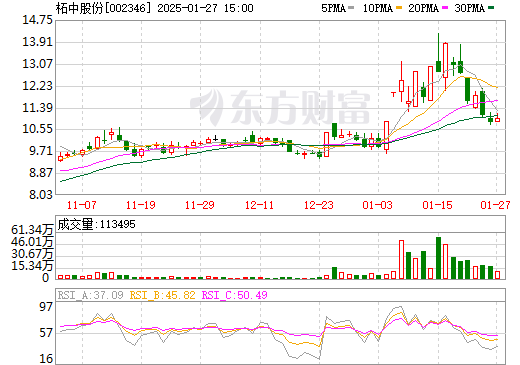Click the 12.23 price axis label
The height and width of the screenshot is (365, 520).
(37, 86)
